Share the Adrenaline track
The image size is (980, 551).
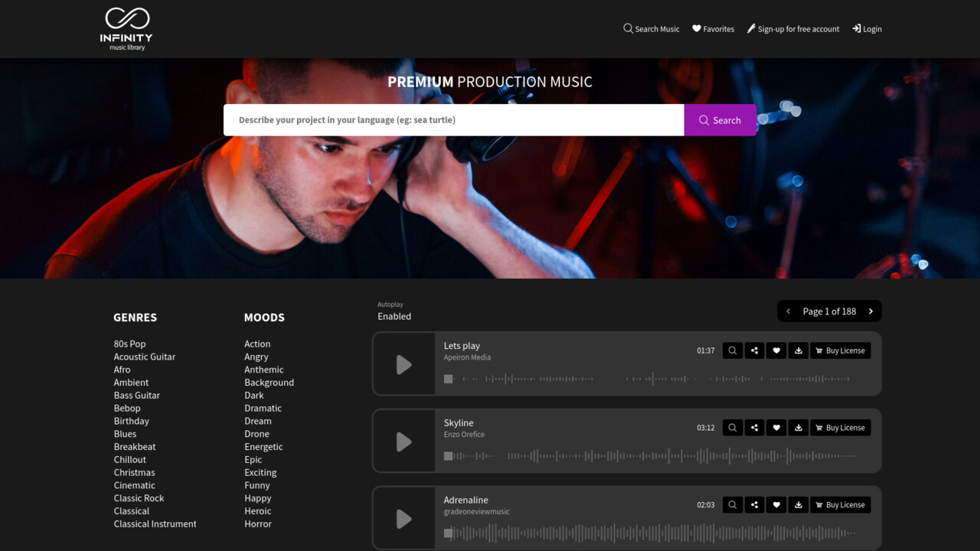tap(754, 505)
